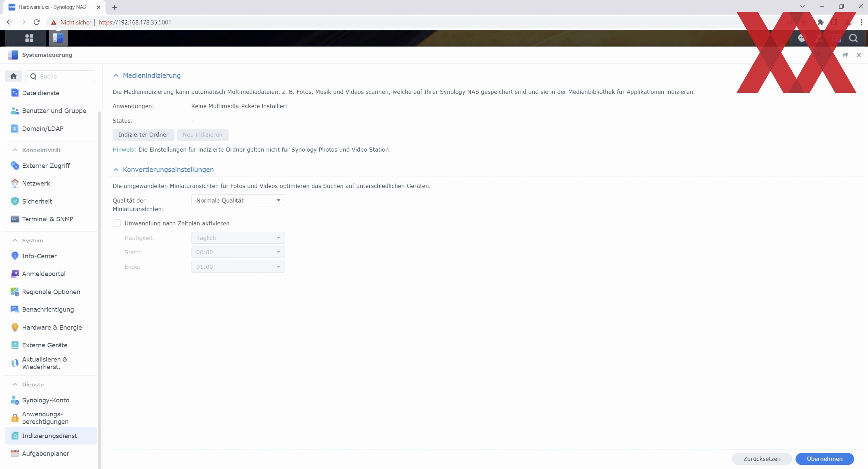
Task: Click the Anwendungsberechtigungen lock icon
Action: click(x=15, y=418)
